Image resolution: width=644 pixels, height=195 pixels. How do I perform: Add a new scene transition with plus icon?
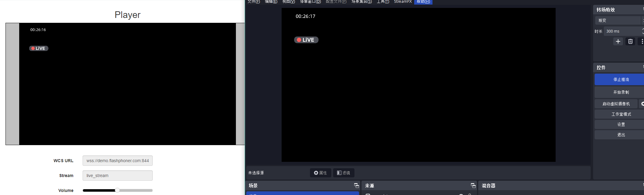tap(618, 41)
